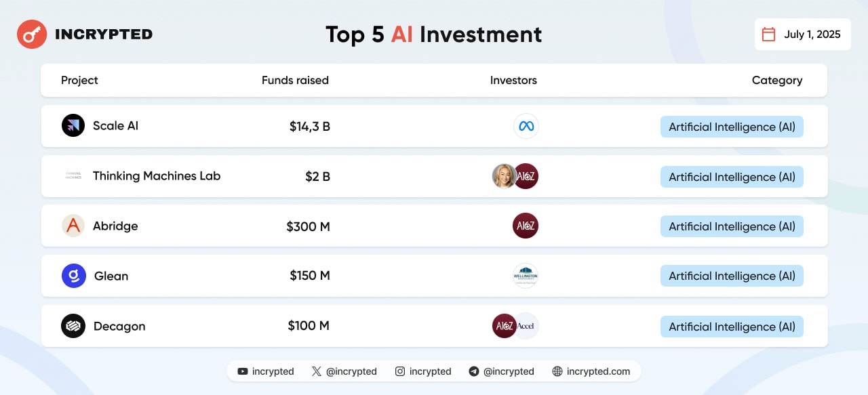Open the incrypted.com website link
868x395 pixels.
(591, 371)
